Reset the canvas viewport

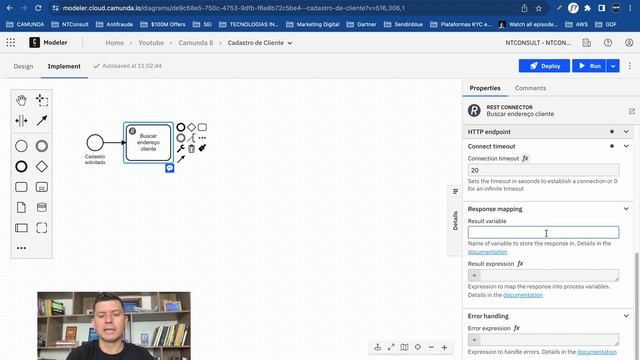click(x=418, y=347)
